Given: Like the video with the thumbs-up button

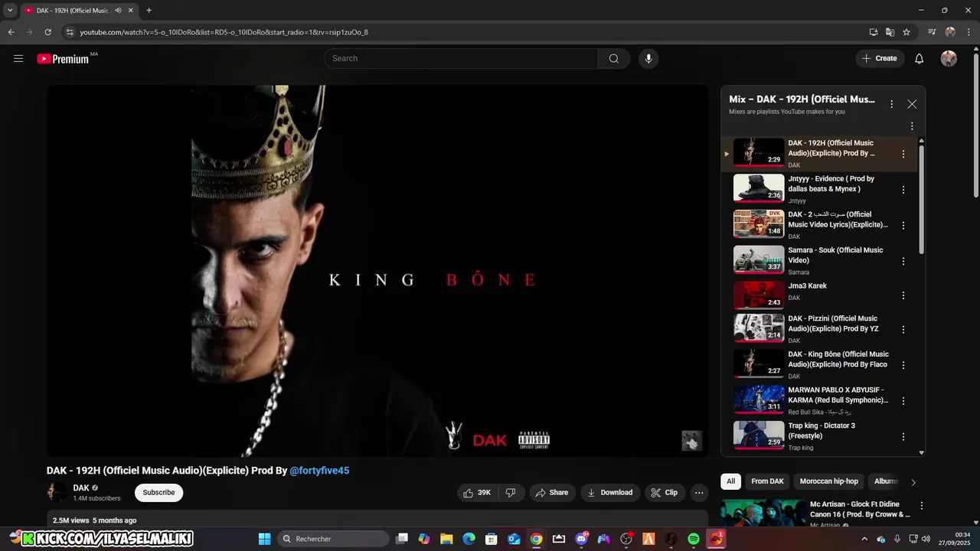Looking at the screenshot, I should tap(477, 492).
